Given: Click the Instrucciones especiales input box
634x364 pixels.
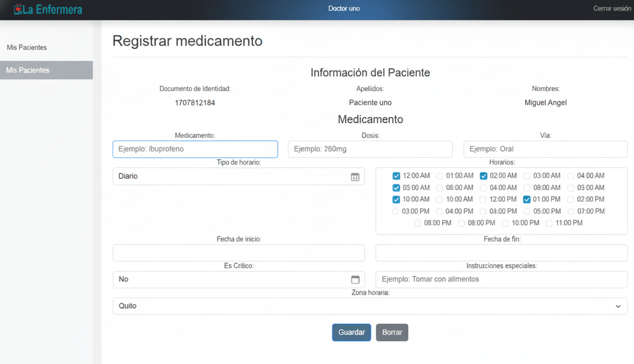Looking at the screenshot, I should pyautogui.click(x=502, y=279).
